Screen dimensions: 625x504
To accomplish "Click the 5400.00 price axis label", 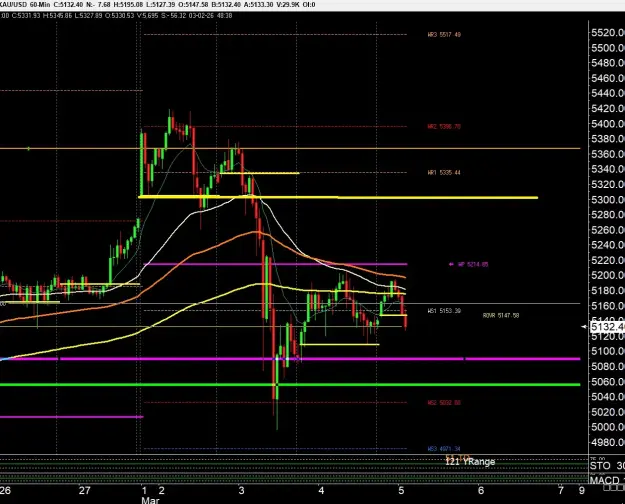I will pyautogui.click(x=608, y=124).
